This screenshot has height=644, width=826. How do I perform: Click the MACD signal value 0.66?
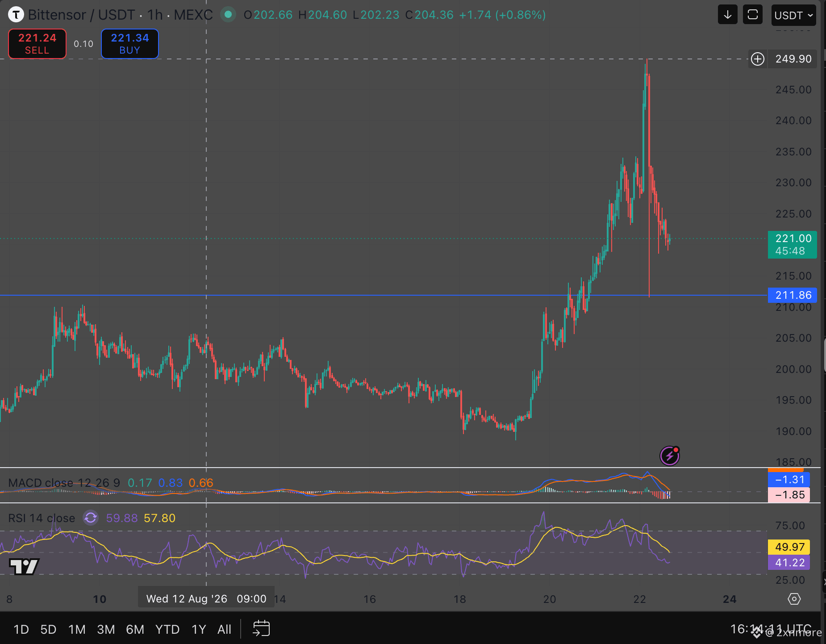tap(201, 483)
